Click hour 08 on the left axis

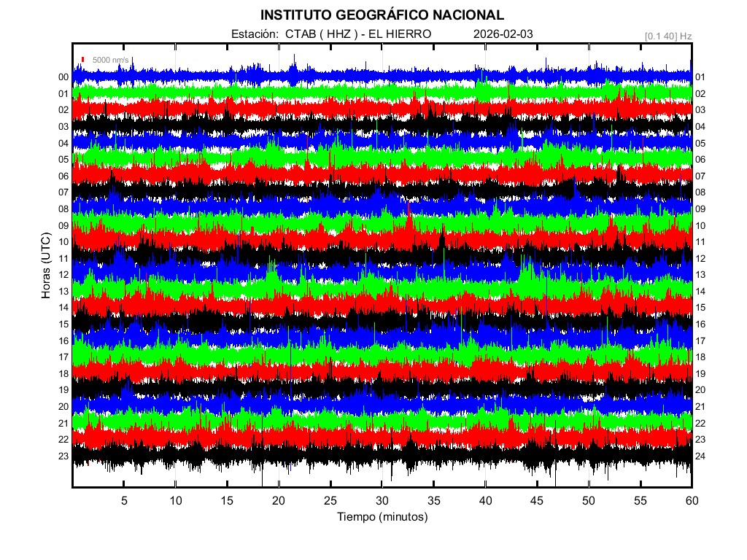63,209
